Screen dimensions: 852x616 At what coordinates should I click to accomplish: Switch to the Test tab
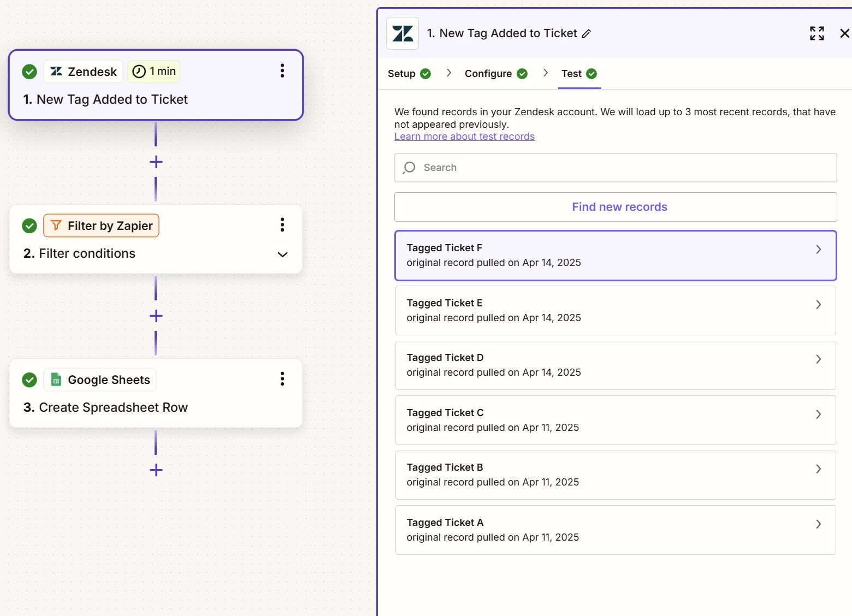click(579, 74)
